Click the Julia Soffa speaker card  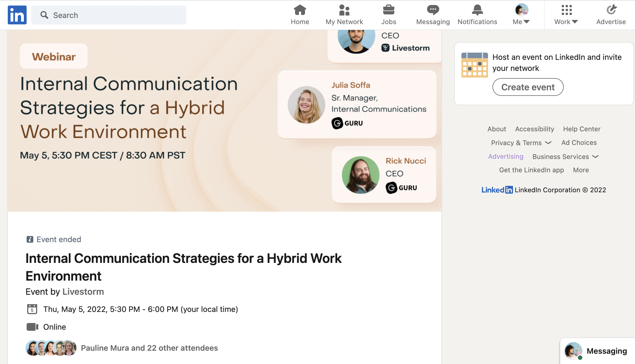pyautogui.click(x=357, y=104)
